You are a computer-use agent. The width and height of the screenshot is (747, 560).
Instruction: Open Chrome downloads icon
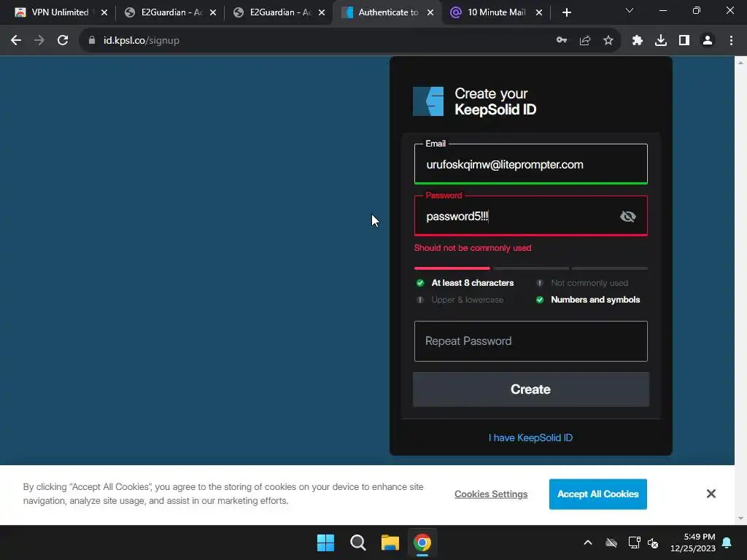coord(661,41)
